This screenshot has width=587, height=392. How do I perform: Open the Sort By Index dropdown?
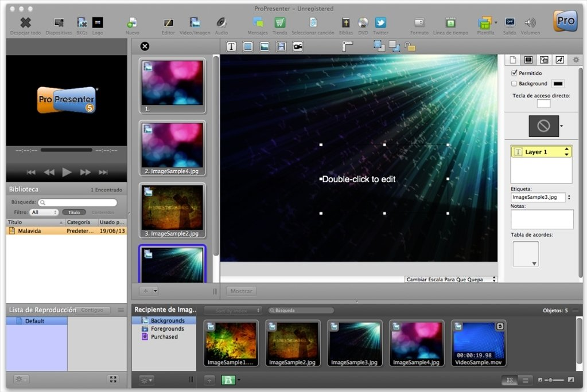tap(233, 310)
